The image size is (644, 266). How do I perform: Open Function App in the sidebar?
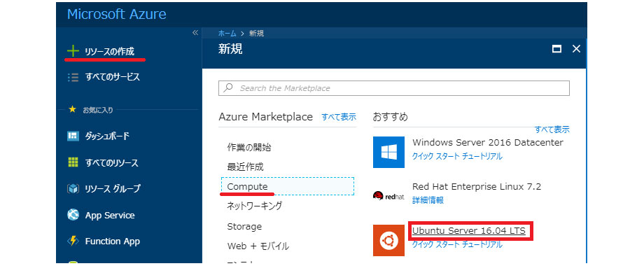click(113, 241)
